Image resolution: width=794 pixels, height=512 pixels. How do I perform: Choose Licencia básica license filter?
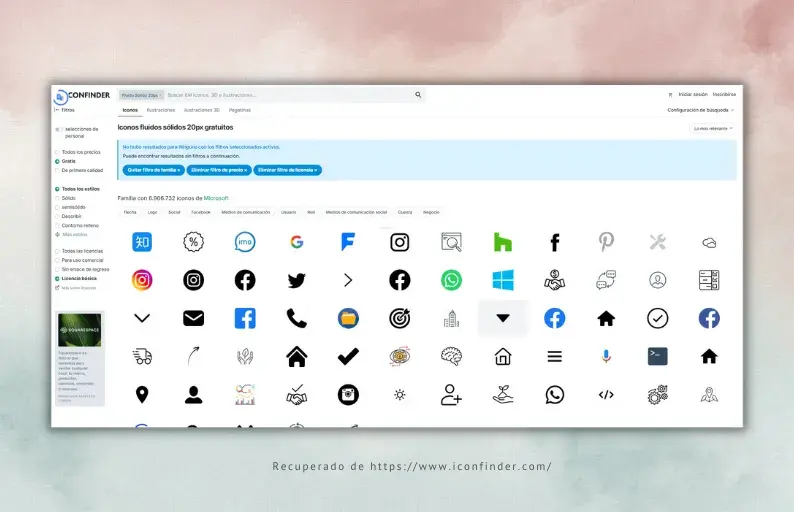click(75, 278)
